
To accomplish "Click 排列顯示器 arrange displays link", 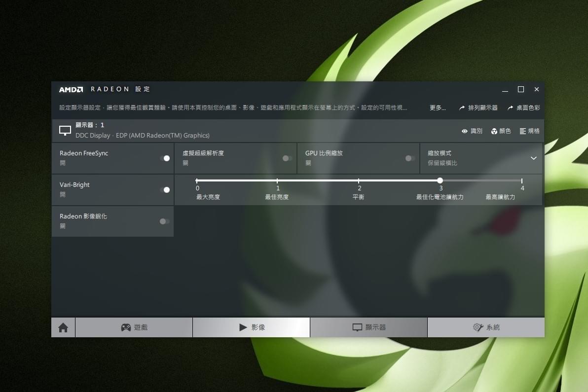I will tap(478, 108).
